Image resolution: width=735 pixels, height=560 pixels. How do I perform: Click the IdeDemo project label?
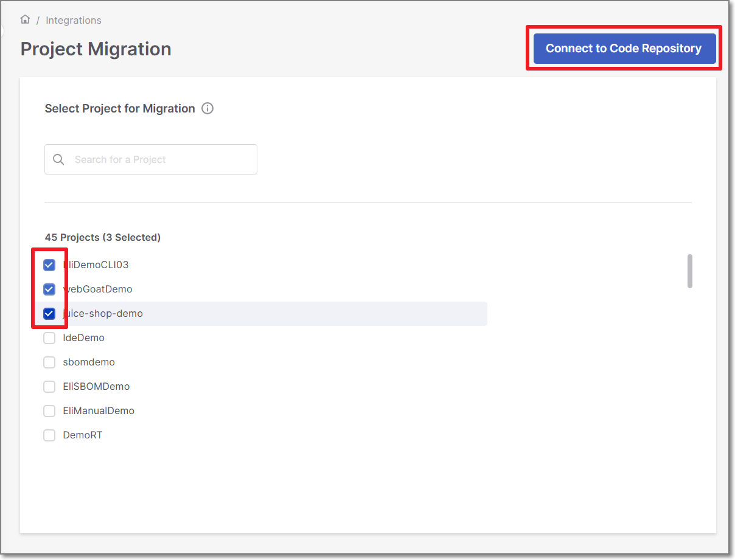[x=83, y=337]
